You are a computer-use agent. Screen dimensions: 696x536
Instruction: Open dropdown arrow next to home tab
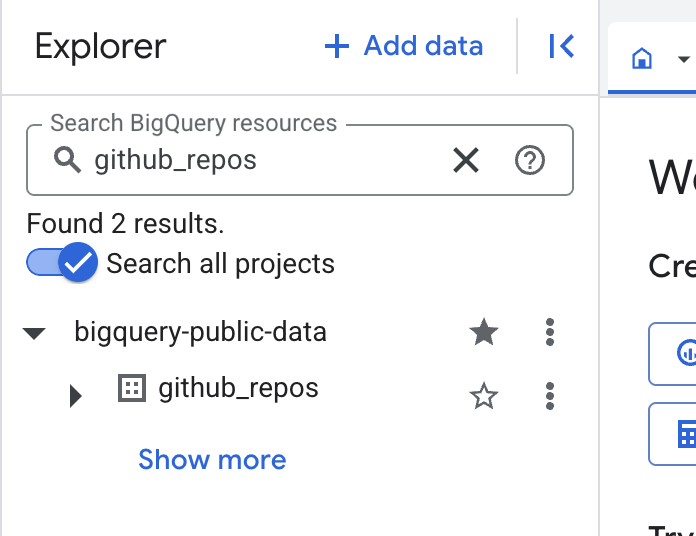point(684,59)
